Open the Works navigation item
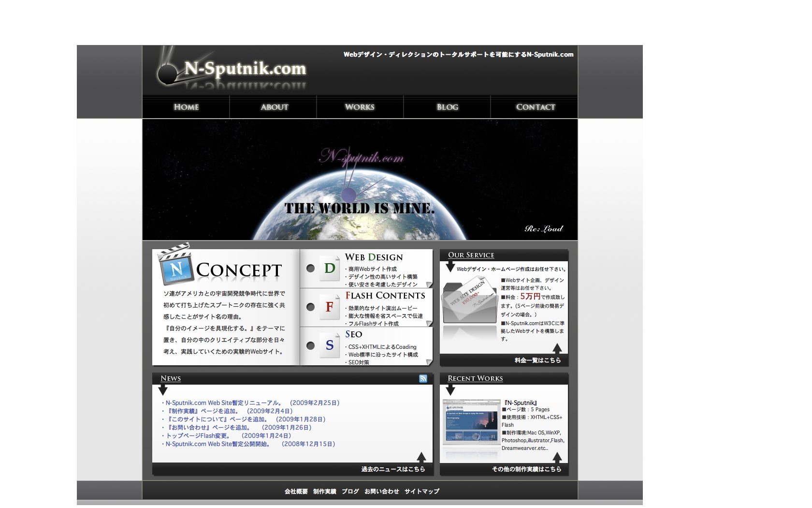This screenshot has height=508, width=812. click(360, 107)
